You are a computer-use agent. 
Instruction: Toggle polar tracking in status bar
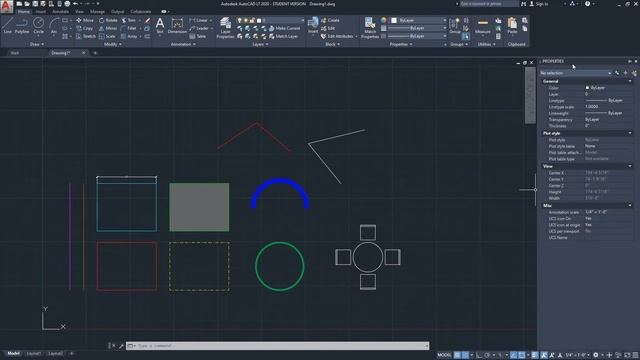[x=487, y=355]
